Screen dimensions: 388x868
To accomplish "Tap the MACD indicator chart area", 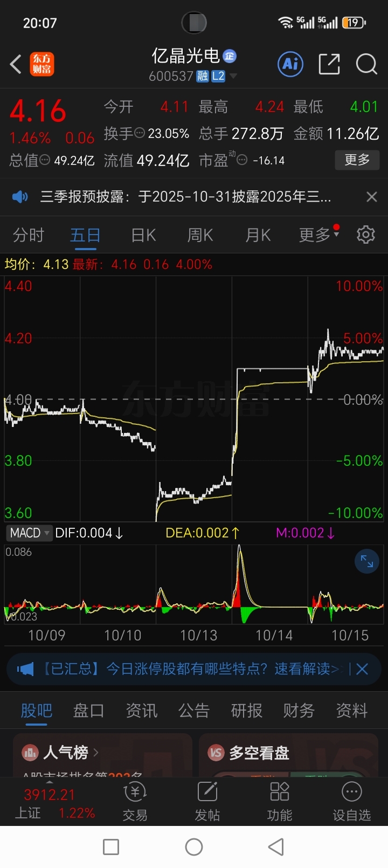I will [194, 584].
